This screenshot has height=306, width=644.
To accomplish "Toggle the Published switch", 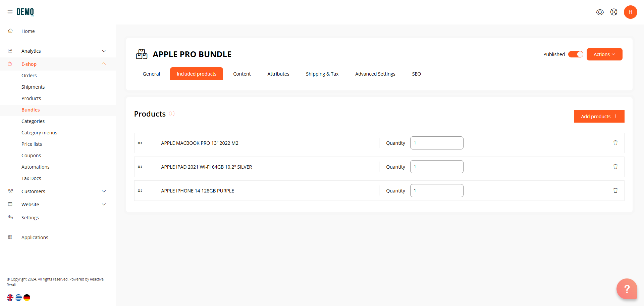I will pos(576,54).
